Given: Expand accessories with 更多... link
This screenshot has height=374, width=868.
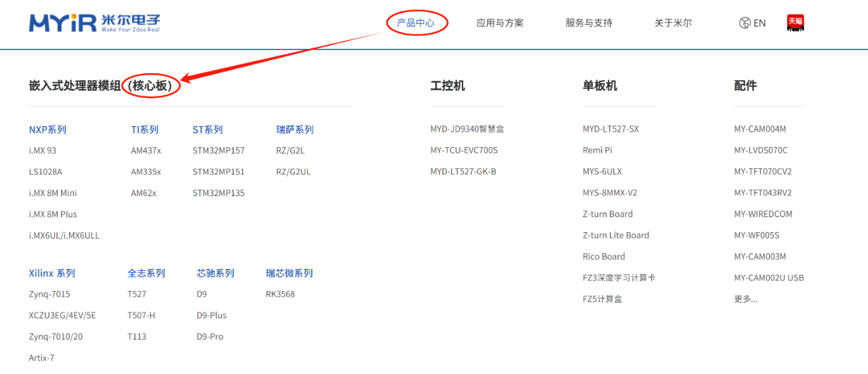Looking at the screenshot, I should 745,299.
